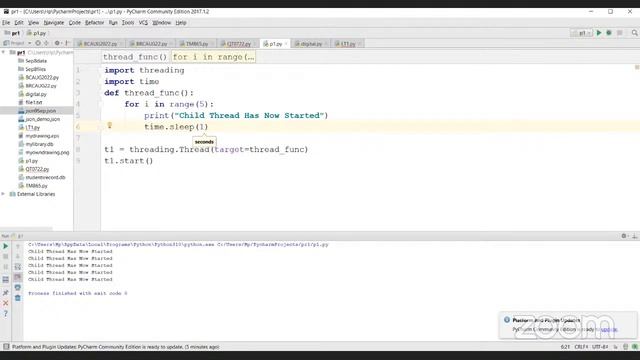Click the up arrow in Run console
Viewport: 640px width, 360px height.
click(18, 246)
